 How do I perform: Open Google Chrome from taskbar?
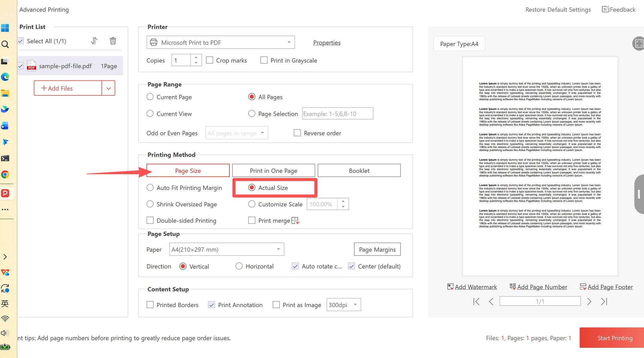click(5, 174)
